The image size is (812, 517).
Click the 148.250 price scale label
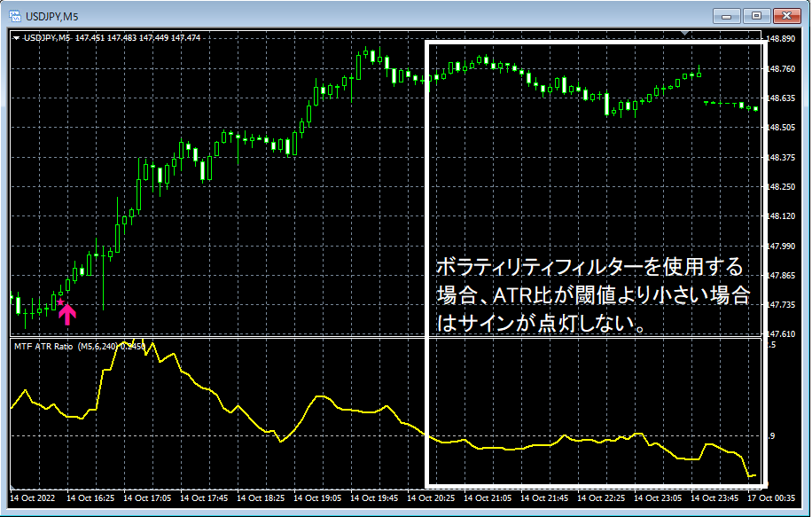(x=780, y=187)
